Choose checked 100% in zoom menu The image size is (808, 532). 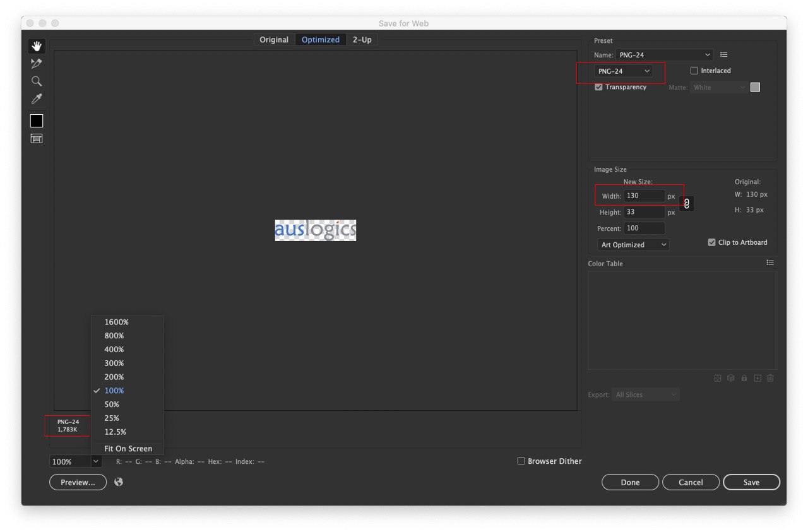tap(128, 391)
